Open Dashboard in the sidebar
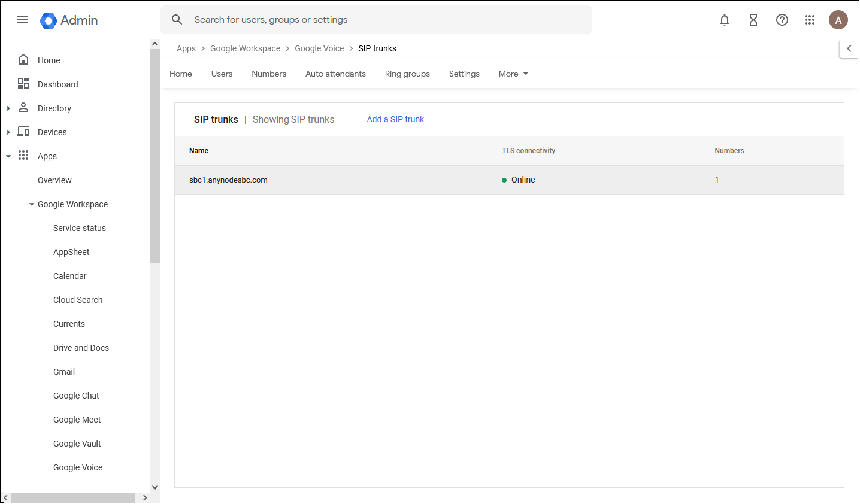This screenshot has width=860, height=504. [x=58, y=84]
